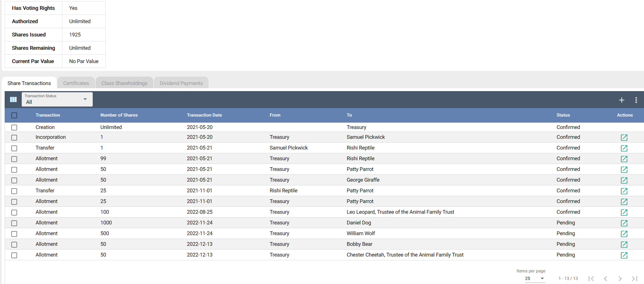Open action icon for Daniel Dog allotment
Screen dimensions: 644x284
pos(624,223)
